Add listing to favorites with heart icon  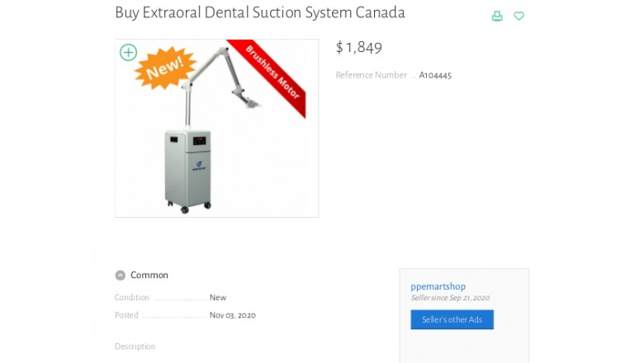519,16
